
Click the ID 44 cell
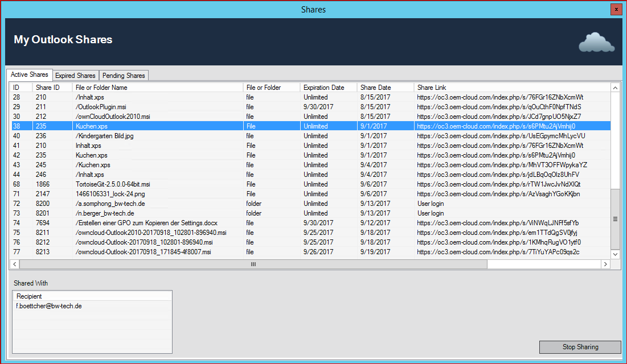[17, 175]
